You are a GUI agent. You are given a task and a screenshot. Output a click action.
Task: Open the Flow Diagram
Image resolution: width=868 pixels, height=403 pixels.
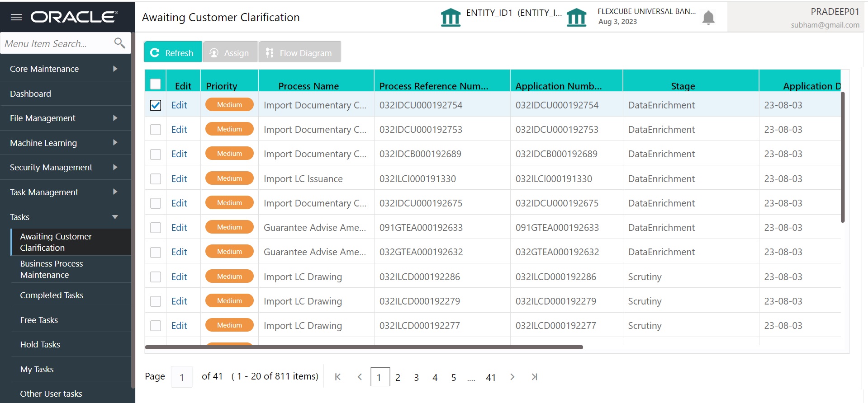click(x=299, y=52)
